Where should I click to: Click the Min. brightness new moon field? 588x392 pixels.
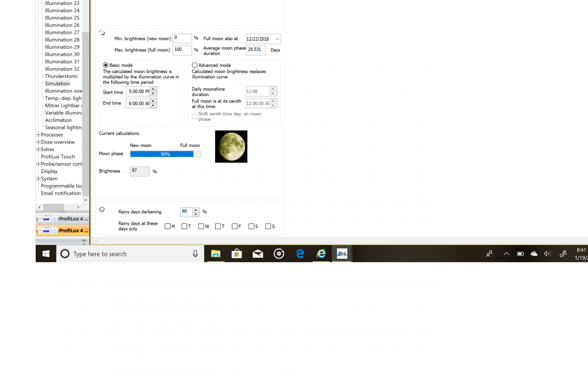182,38
